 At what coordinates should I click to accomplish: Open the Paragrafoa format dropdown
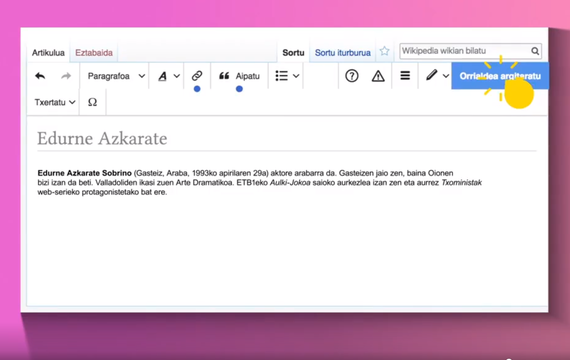[116, 76]
